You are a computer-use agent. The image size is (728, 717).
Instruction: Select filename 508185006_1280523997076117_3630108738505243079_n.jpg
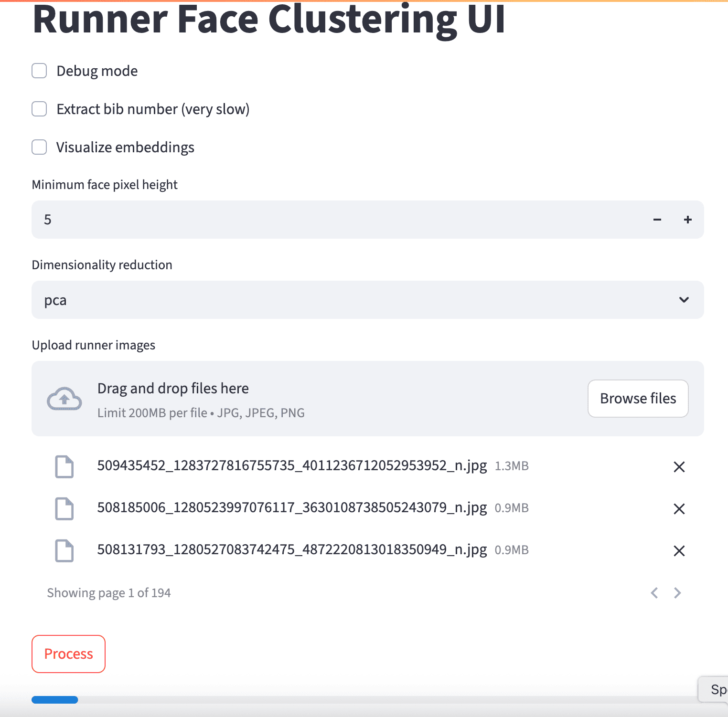pyautogui.click(x=292, y=507)
